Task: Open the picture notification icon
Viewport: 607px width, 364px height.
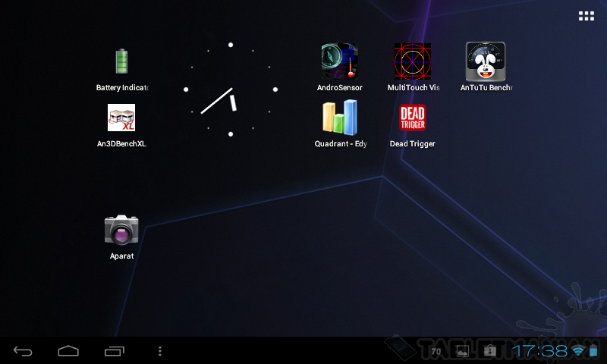Action: point(463,351)
